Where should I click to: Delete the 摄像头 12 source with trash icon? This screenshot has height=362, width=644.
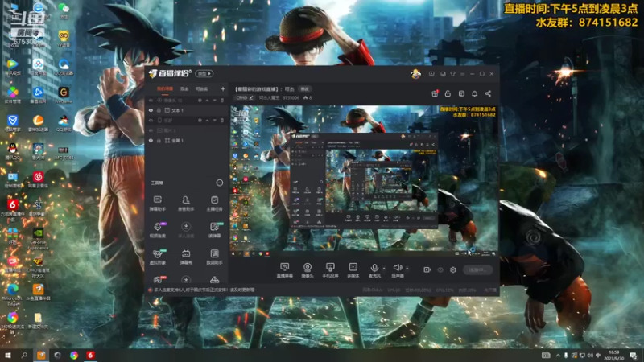222,100
